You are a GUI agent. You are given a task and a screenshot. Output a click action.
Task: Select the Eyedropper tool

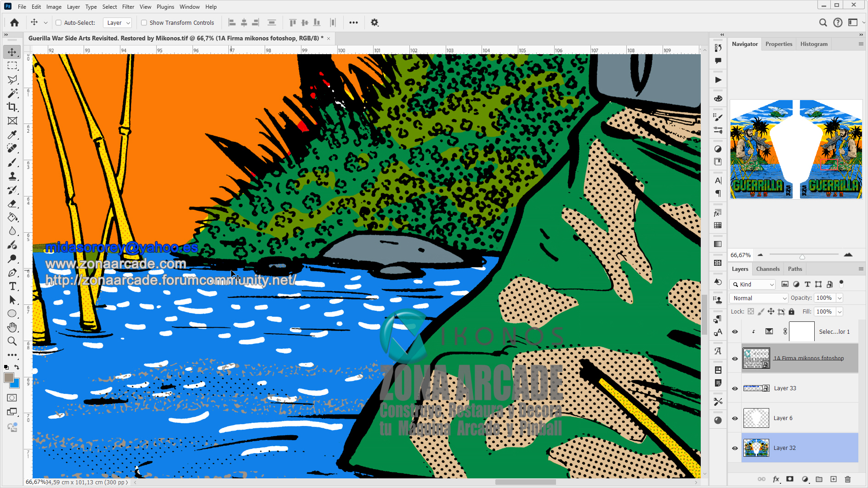[x=12, y=135]
